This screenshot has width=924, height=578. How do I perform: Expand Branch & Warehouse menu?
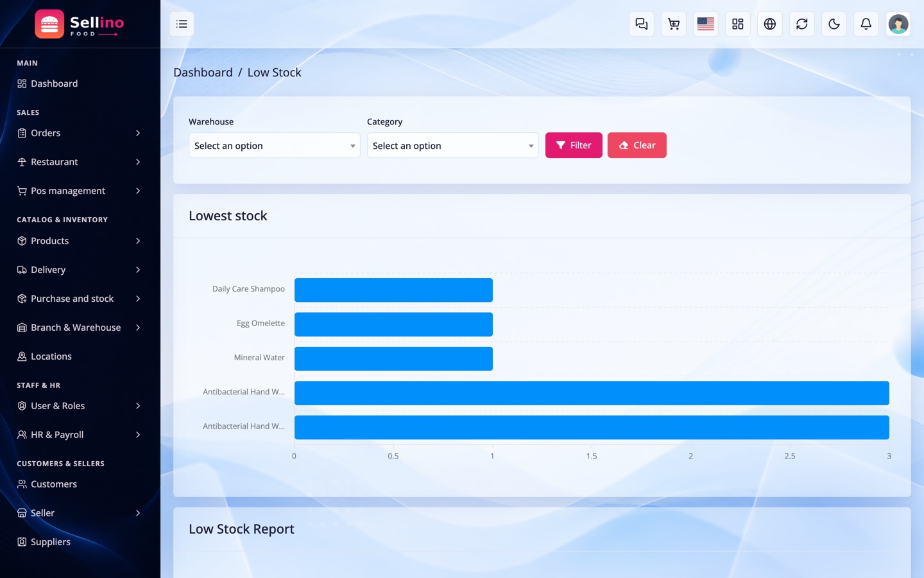click(x=80, y=328)
